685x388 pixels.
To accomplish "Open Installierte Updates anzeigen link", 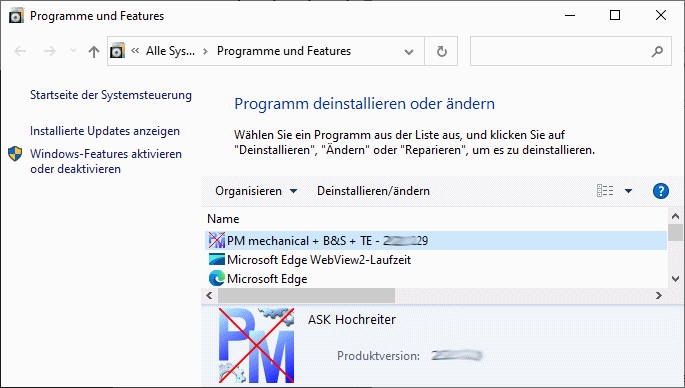I will point(105,131).
